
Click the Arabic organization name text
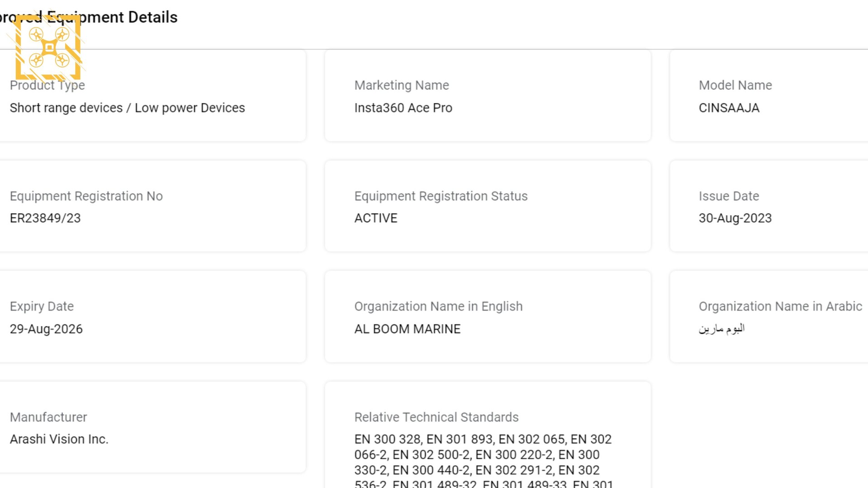722,328
